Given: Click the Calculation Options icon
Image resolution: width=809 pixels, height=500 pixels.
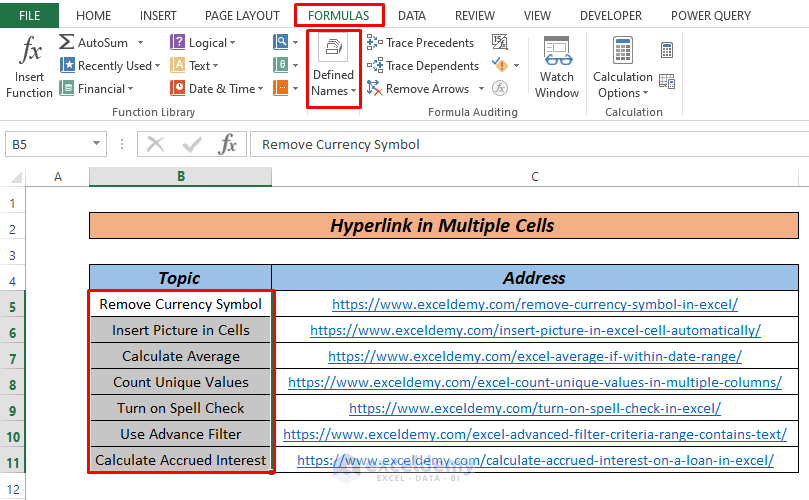Looking at the screenshot, I should pyautogui.click(x=622, y=50).
